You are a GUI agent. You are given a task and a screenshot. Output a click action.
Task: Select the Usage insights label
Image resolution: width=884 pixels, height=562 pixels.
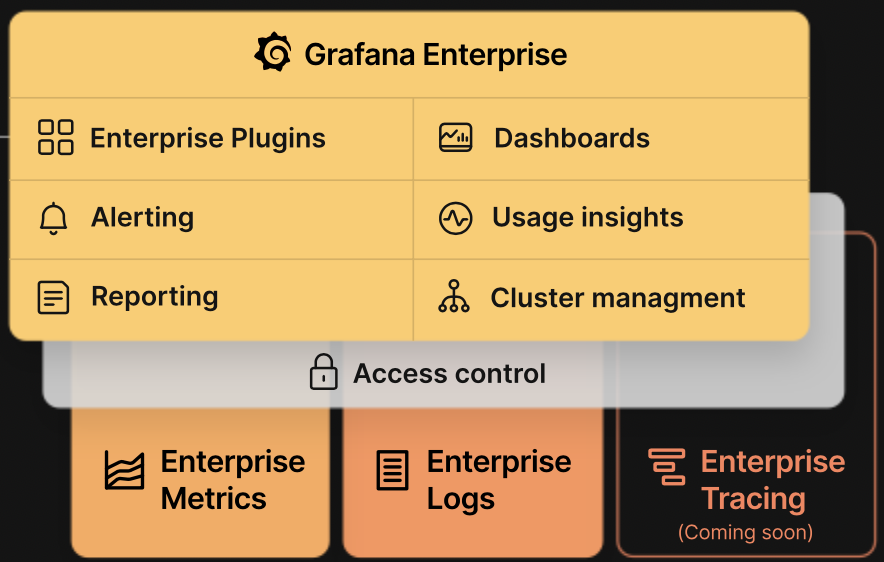point(587,218)
